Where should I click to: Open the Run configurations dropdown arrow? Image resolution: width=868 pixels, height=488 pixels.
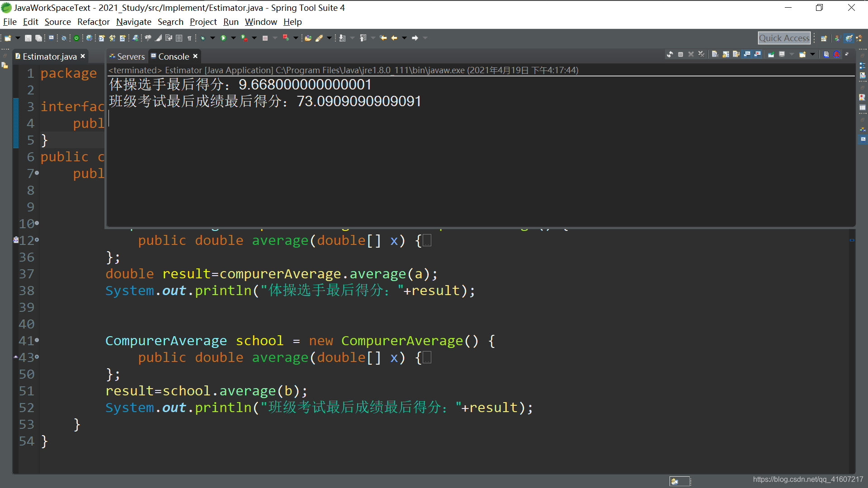(233, 38)
